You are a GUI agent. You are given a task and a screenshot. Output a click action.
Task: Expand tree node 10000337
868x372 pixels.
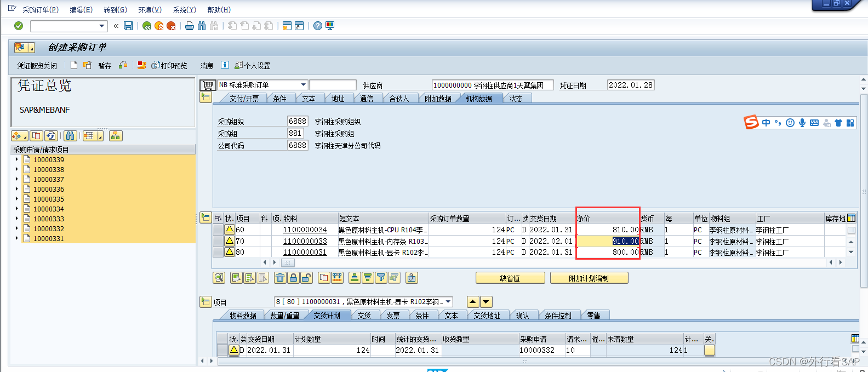16,179
